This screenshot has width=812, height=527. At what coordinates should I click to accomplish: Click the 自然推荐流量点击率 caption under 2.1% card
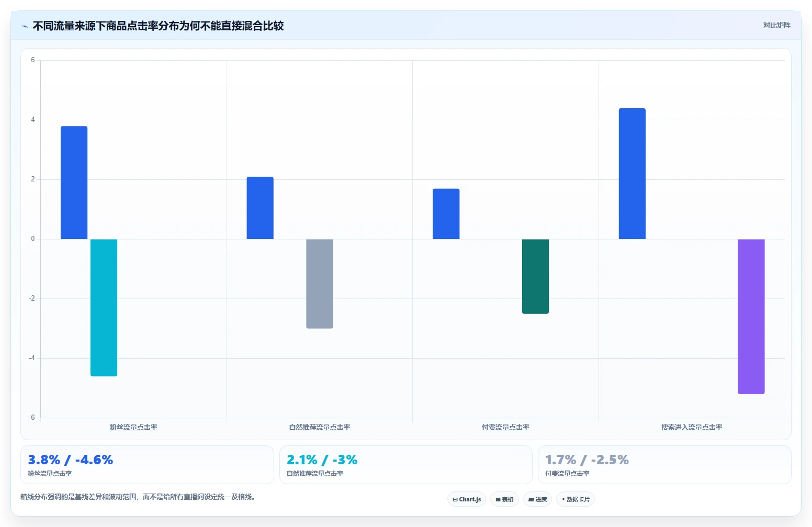point(315,474)
